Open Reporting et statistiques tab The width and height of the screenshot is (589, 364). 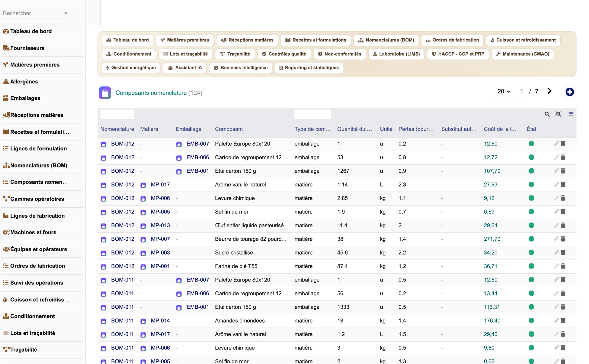[309, 68]
